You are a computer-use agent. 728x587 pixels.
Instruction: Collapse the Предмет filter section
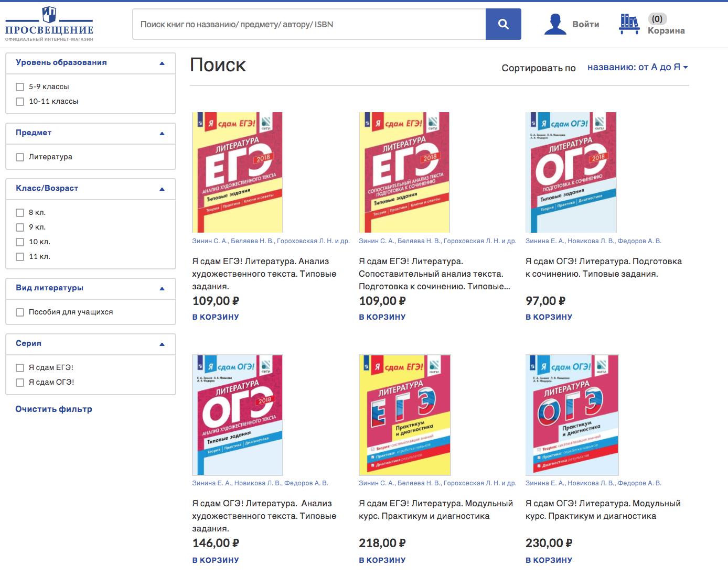(x=162, y=134)
